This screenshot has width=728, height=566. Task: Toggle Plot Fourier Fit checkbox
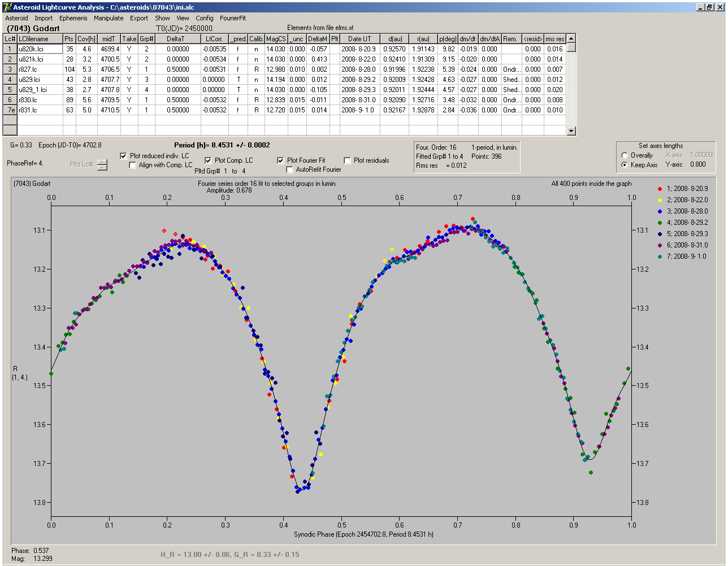(280, 160)
